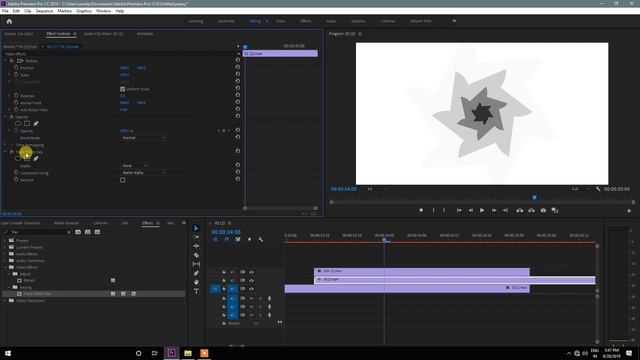Click Mark Out button in Program monitor
Viewport: 640px width, 360px height.
[x=444, y=210]
